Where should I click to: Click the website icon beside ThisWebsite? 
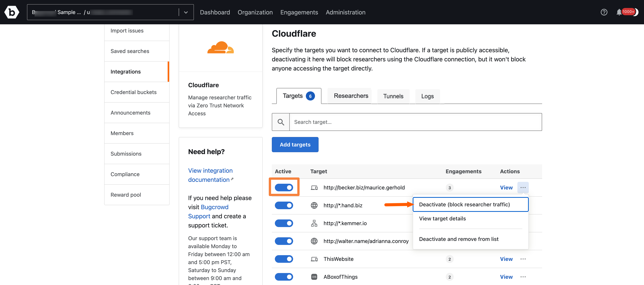pyautogui.click(x=314, y=259)
